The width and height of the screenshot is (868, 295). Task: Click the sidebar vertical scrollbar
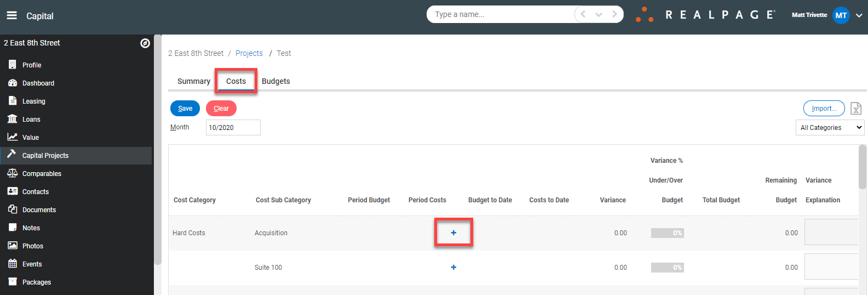pyautogui.click(x=158, y=149)
